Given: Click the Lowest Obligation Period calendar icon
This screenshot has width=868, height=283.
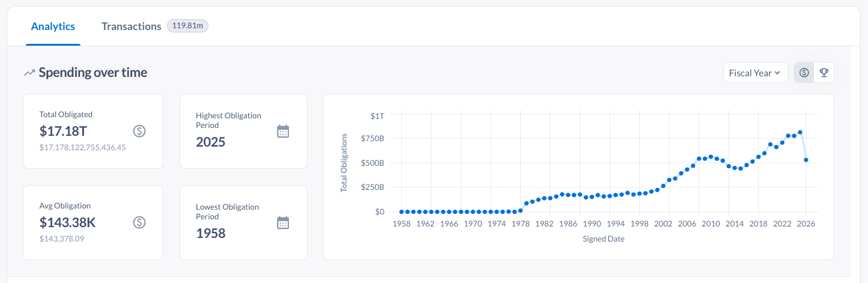Looking at the screenshot, I should 283,222.
